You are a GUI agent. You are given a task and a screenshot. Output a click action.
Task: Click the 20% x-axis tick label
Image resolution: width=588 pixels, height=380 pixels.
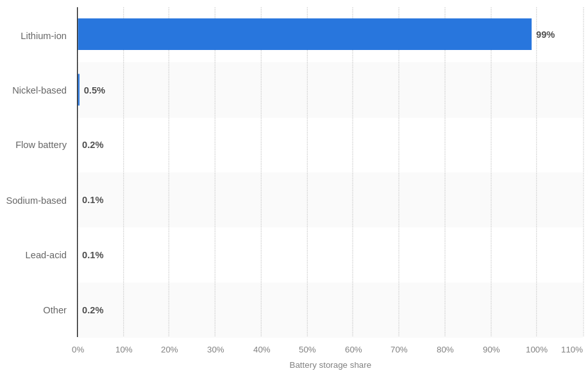click(169, 350)
